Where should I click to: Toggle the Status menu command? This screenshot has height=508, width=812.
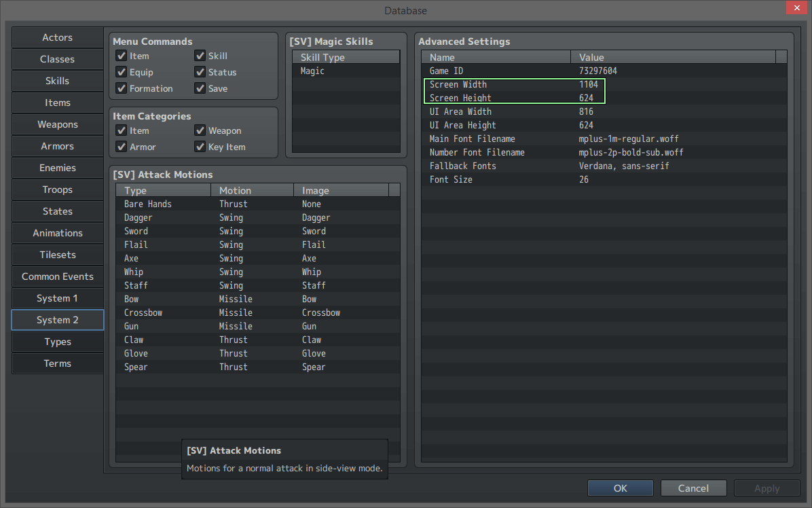click(200, 72)
